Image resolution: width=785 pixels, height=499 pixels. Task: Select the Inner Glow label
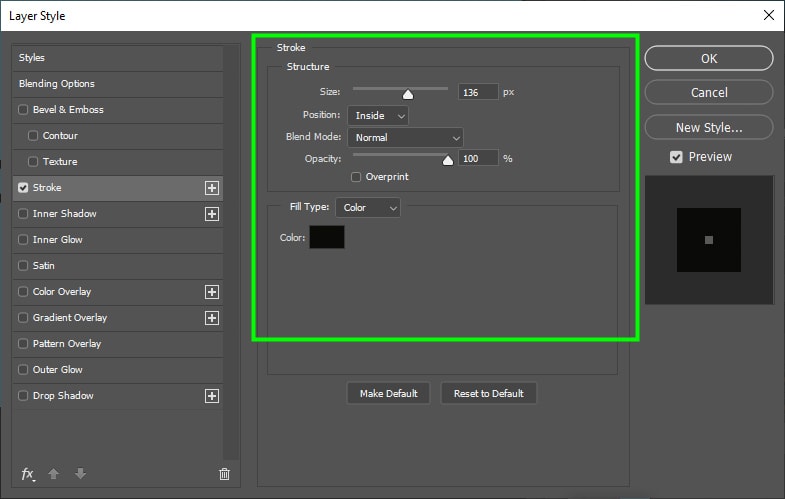pos(58,240)
